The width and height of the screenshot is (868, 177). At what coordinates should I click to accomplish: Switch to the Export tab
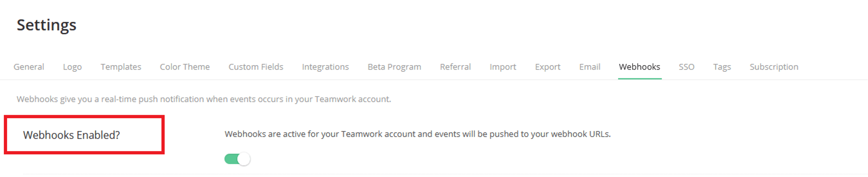pyautogui.click(x=547, y=67)
